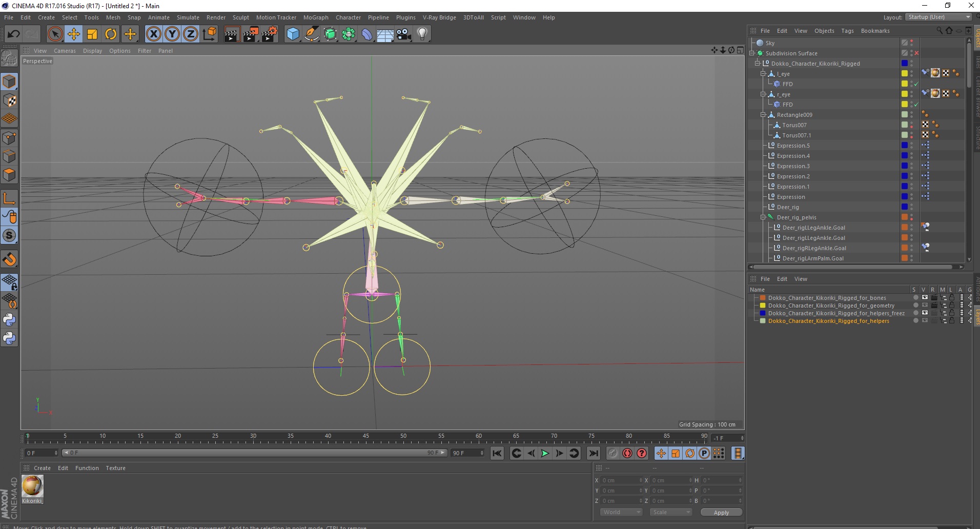Switch to Texture mode
Viewport: 980px width, 529px height.
tap(9, 100)
